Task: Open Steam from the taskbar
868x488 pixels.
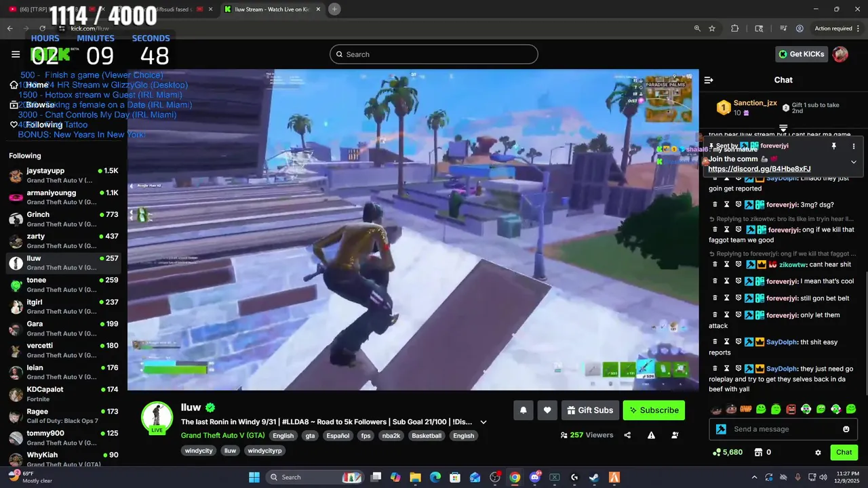Action: tap(594, 477)
